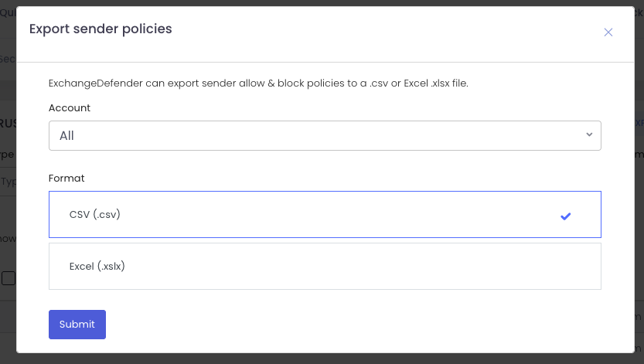Screen dimensions: 644x364
Task: Click the blank right side of Excel row
Action: [x=464, y=267]
